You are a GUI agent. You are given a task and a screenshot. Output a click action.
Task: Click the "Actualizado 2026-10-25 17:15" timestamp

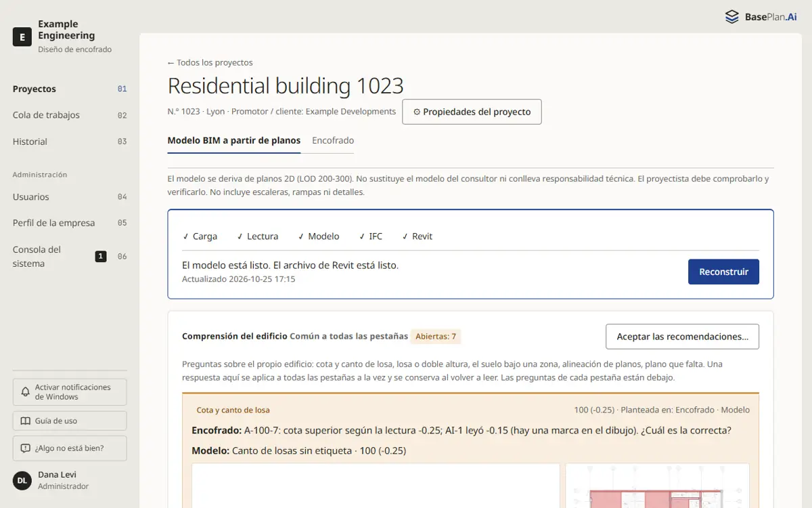click(239, 279)
